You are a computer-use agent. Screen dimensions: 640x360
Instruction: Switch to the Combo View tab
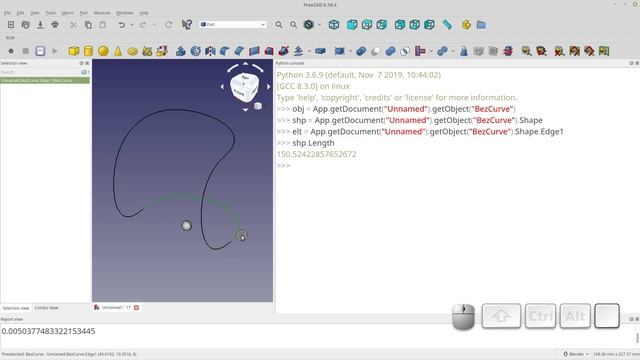tap(47, 308)
